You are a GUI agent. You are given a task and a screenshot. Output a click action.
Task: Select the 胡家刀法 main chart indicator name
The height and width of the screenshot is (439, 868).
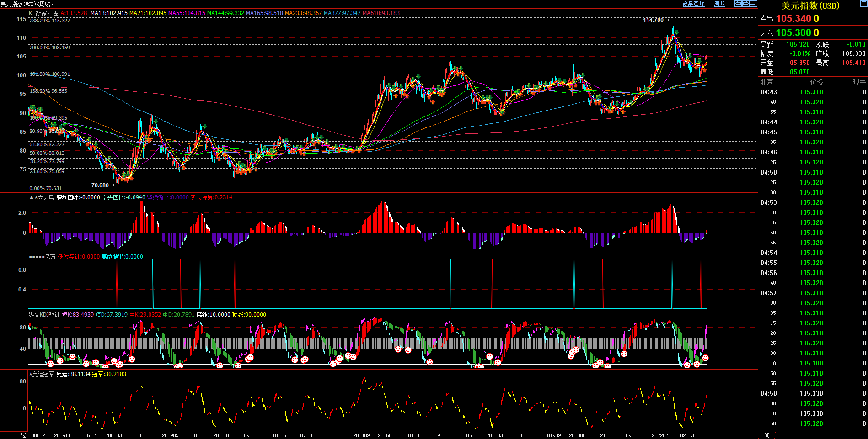[47, 13]
